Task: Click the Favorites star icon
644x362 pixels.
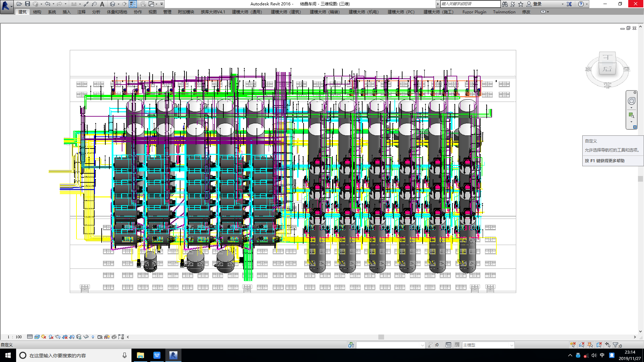Action: 521,4
